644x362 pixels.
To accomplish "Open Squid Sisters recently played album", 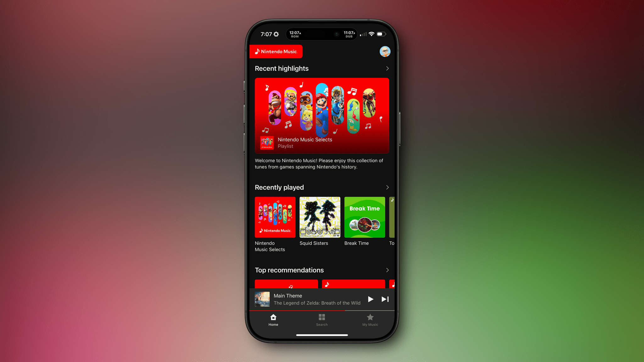I will (x=320, y=217).
